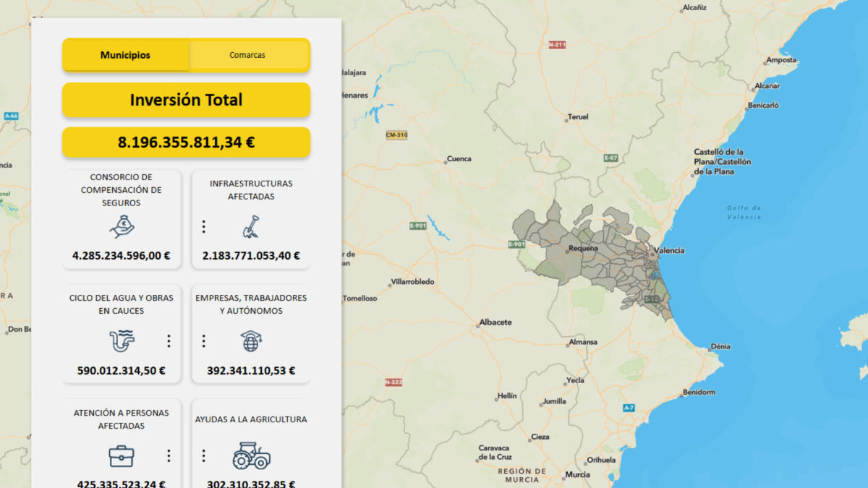Switch to the Comarcas tab
This screenshot has height=488, width=868.
coord(247,55)
